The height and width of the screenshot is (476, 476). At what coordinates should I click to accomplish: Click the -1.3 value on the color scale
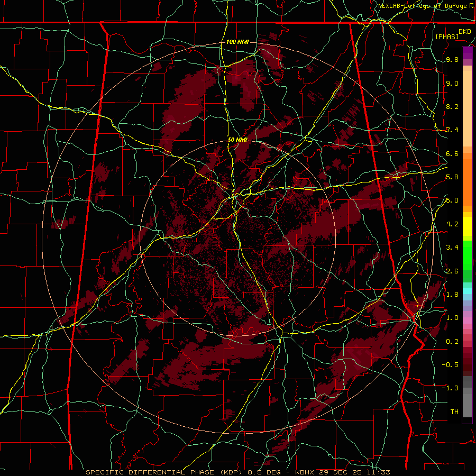coord(450,388)
